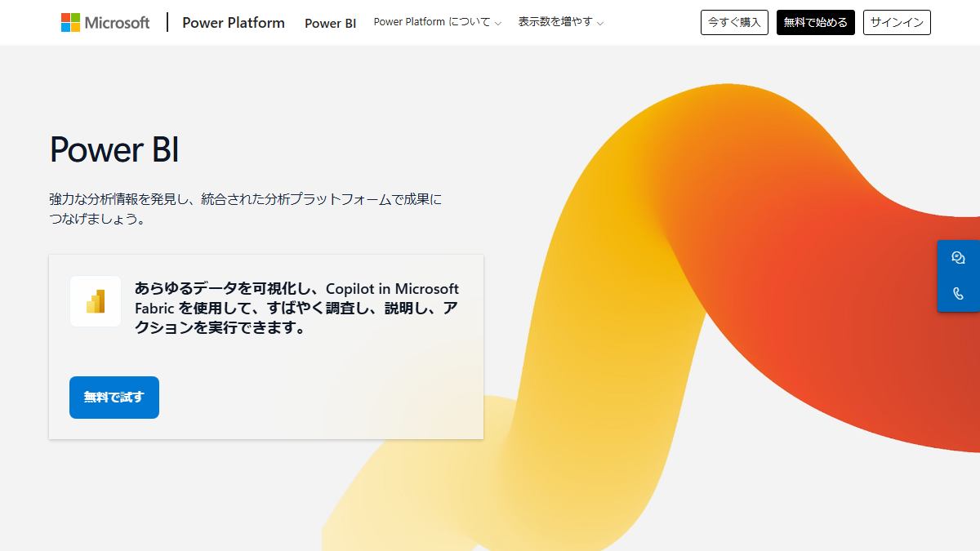Click the Microsoft logo
Screen dimensions: 980x551
pos(105,23)
